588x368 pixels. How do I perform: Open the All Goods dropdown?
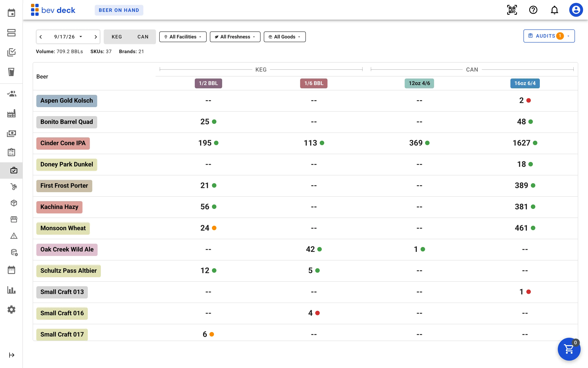pyautogui.click(x=285, y=37)
